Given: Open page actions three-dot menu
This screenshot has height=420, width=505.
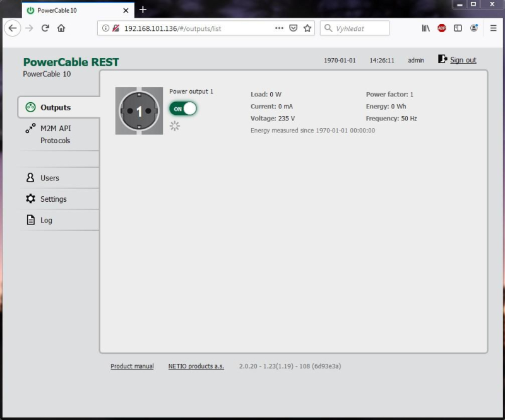Looking at the screenshot, I should (279, 28).
